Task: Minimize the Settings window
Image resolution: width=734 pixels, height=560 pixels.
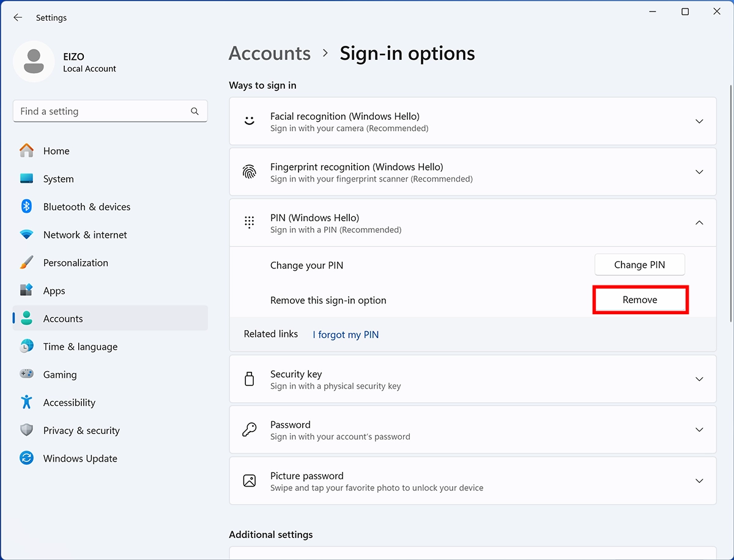Action: click(653, 12)
